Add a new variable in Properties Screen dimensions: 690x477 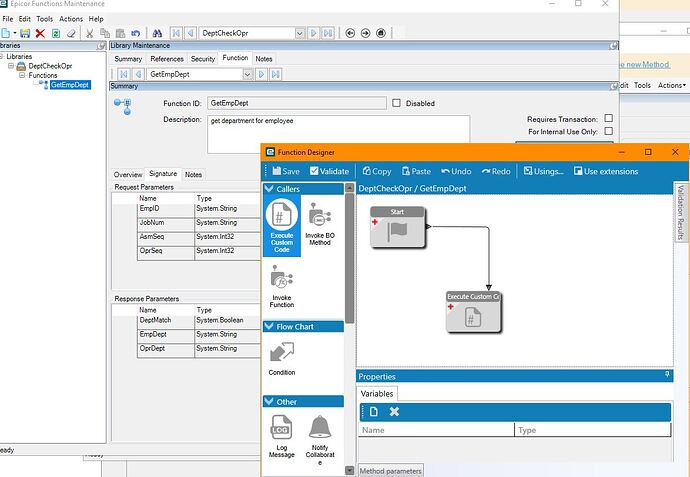click(x=374, y=411)
